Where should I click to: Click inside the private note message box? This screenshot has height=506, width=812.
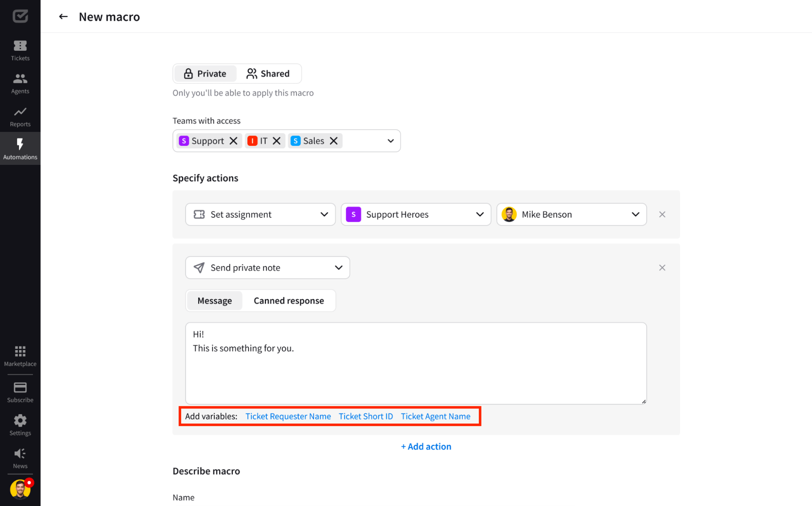(x=416, y=363)
